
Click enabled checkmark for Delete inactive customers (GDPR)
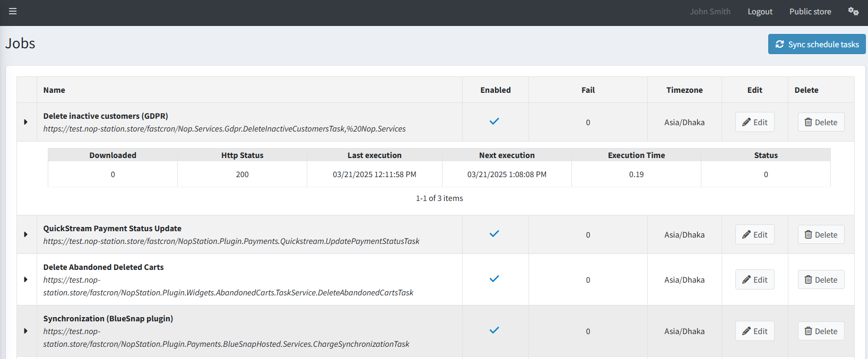pos(494,121)
